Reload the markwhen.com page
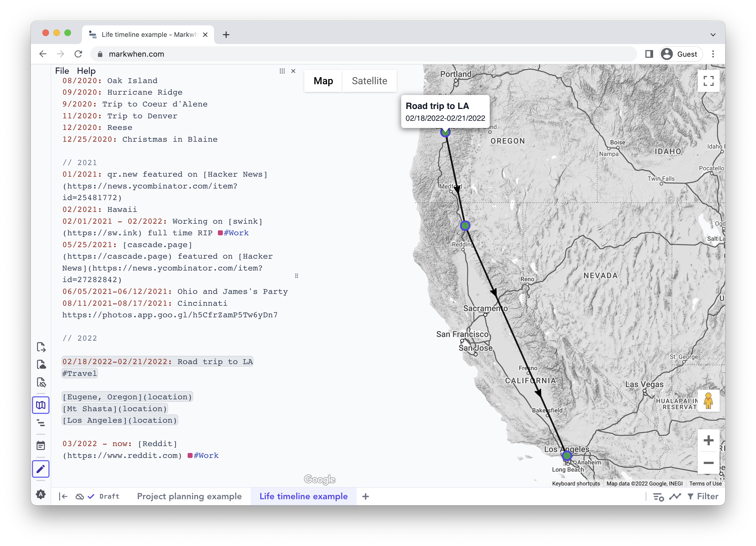Screen dimensions: 756x546 (x=78, y=54)
